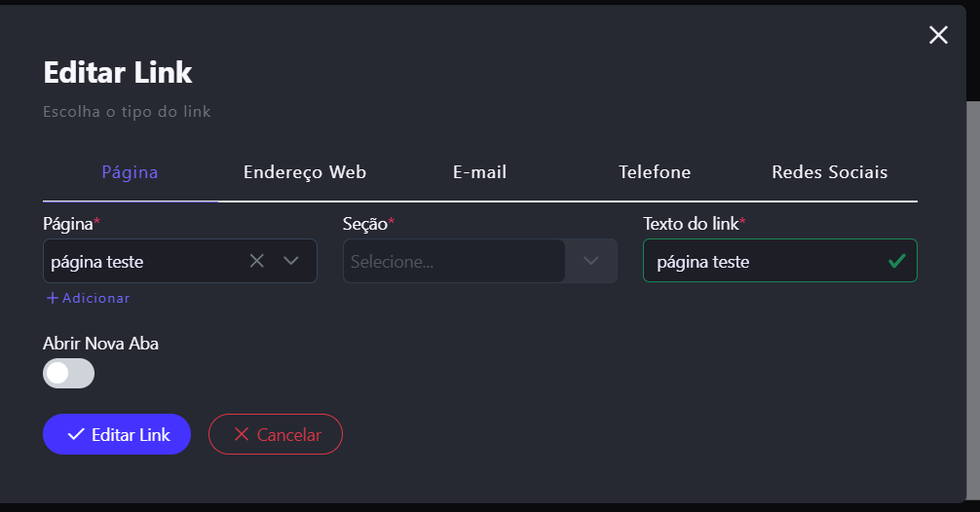Viewport: 980px width, 512px height.
Task: Clear the selected 'página teste' page value
Action: (257, 261)
